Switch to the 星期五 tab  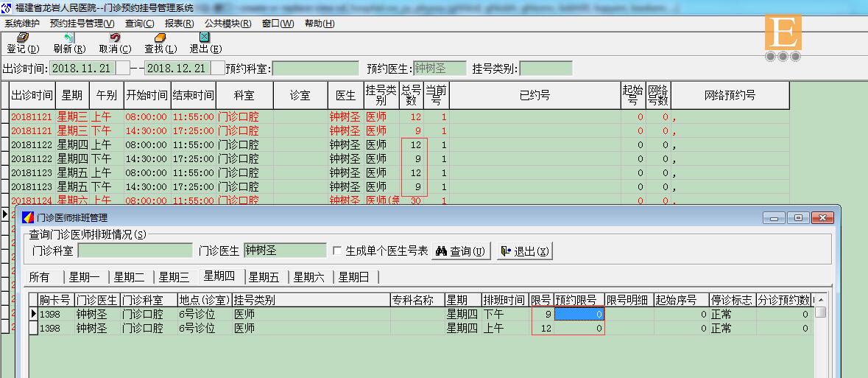pyautogui.click(x=264, y=277)
